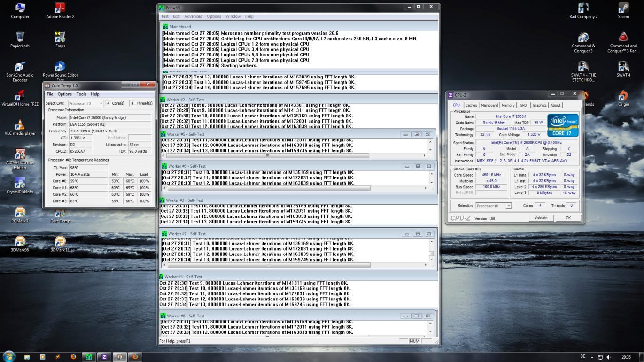This screenshot has height=362, width=644.
Task: Minimize the Worker #6 Self-Test window
Action: (407, 166)
